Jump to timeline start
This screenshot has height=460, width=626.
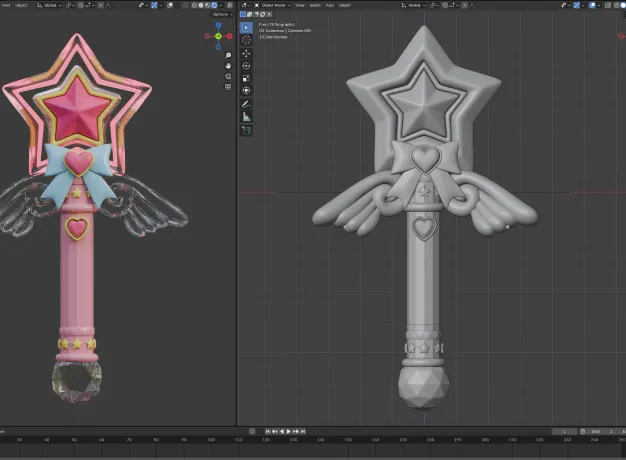click(x=267, y=431)
